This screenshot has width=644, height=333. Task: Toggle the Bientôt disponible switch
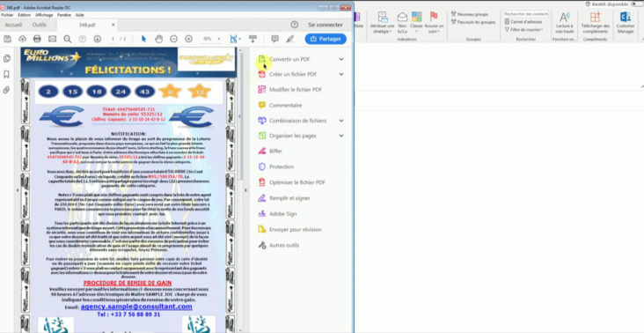(637, 4)
